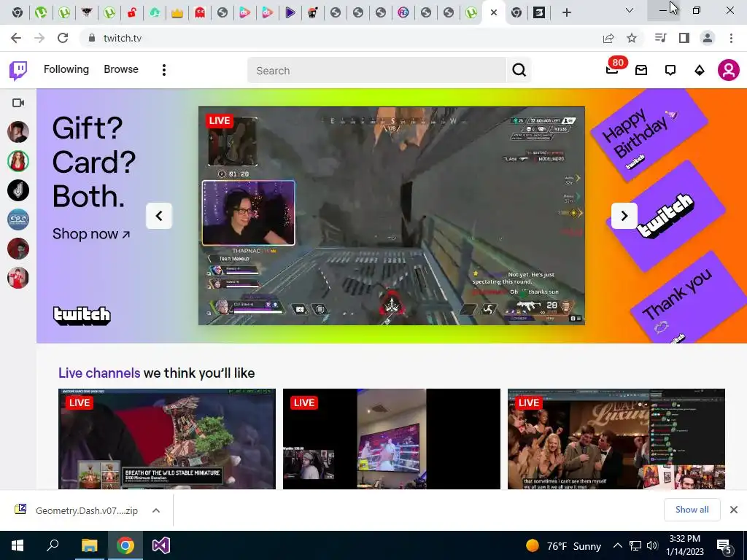Close the active Twitch tab
747x560 pixels.
[494, 12]
